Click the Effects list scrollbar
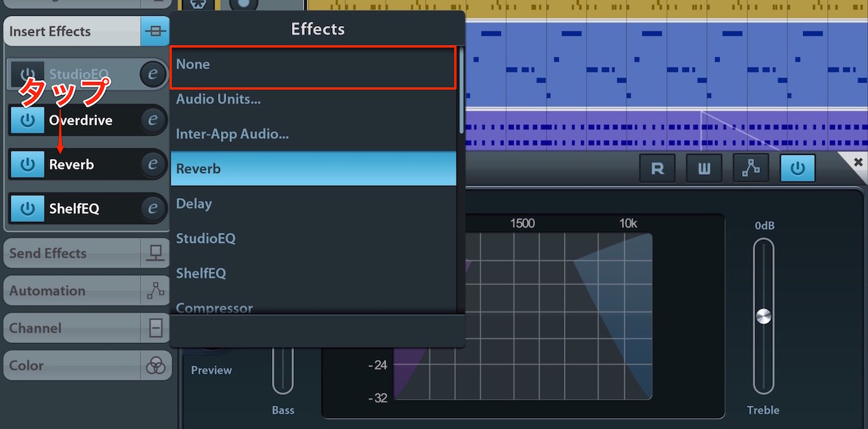This screenshot has height=429, width=868. point(461,90)
